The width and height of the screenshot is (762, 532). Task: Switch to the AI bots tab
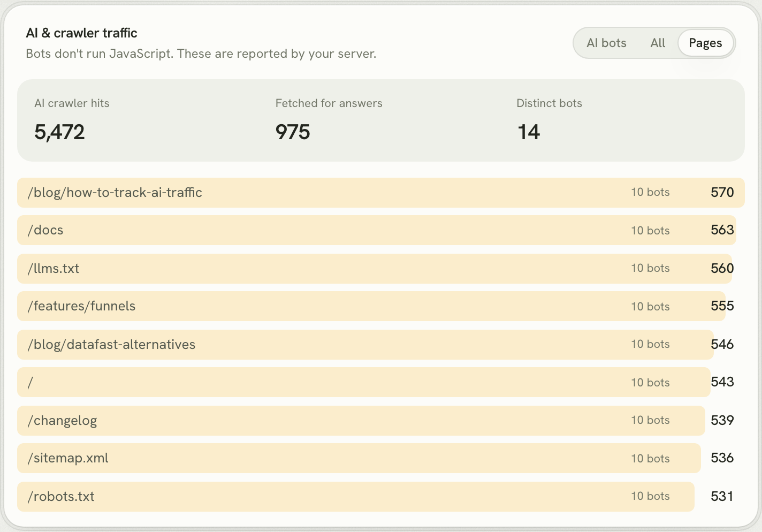pos(606,43)
